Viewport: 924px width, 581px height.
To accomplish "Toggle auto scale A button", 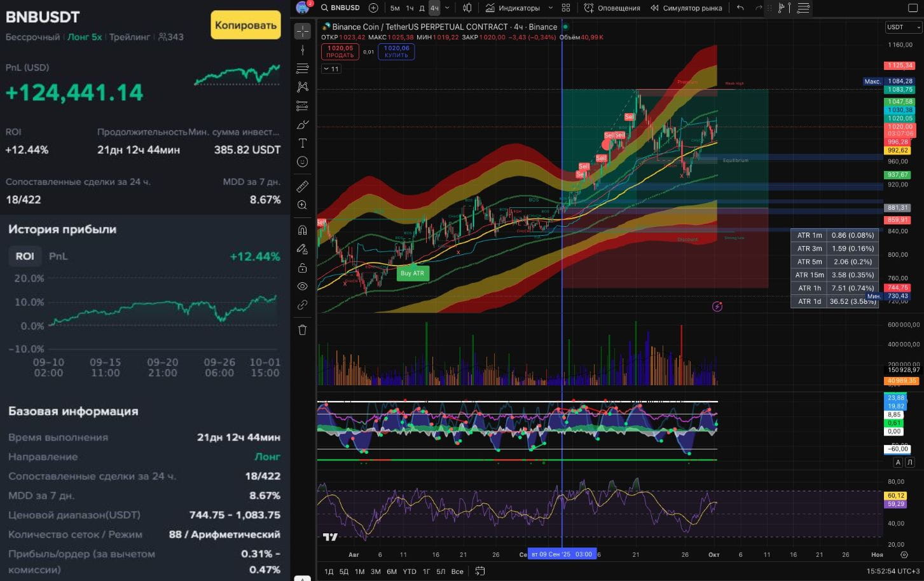I will tap(899, 462).
